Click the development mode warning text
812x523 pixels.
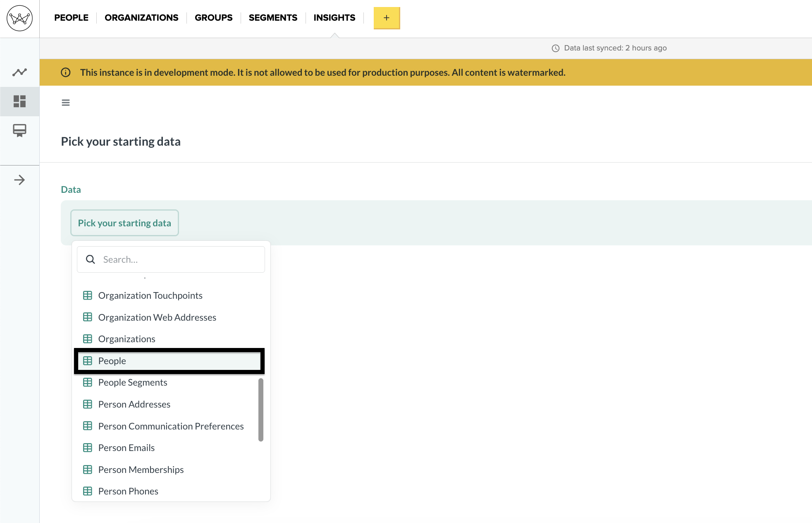coord(322,72)
